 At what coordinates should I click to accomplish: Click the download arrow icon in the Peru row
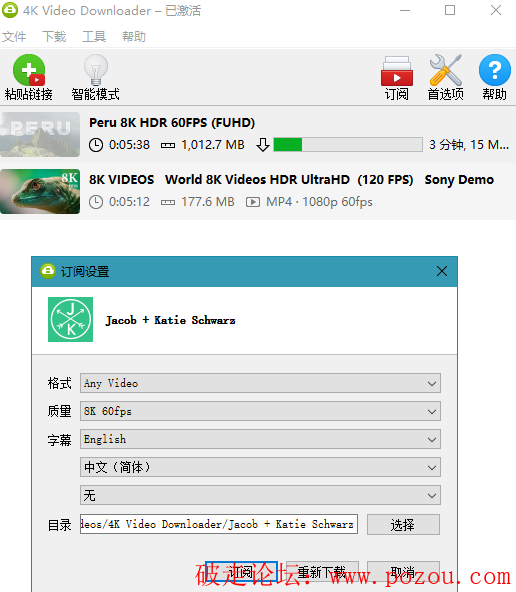pos(263,145)
